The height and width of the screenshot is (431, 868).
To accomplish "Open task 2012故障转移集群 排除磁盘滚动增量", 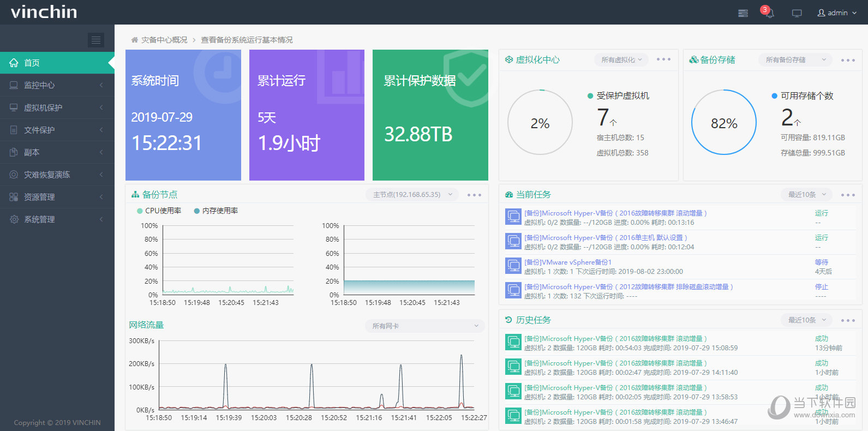I will click(x=628, y=287).
